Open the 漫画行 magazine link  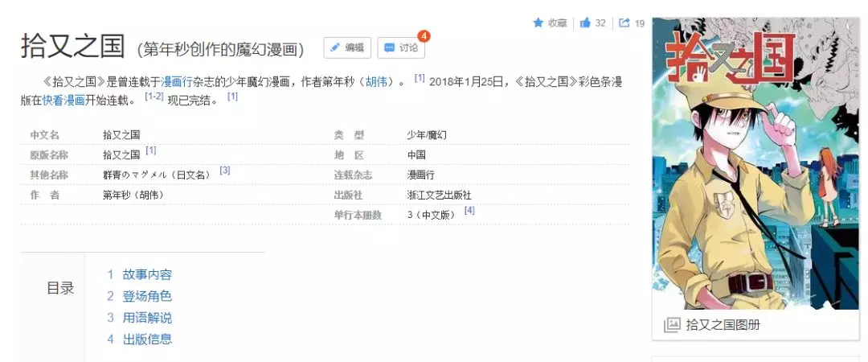(x=176, y=83)
